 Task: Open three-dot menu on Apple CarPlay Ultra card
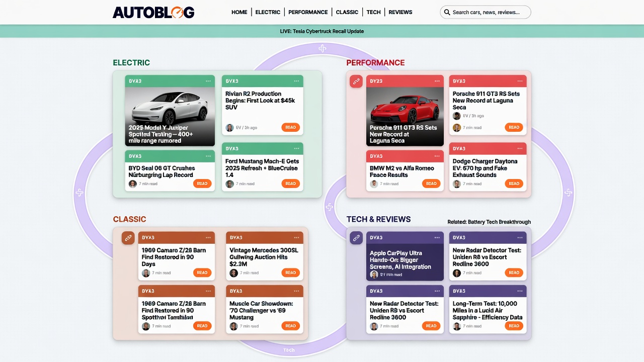pos(437,237)
